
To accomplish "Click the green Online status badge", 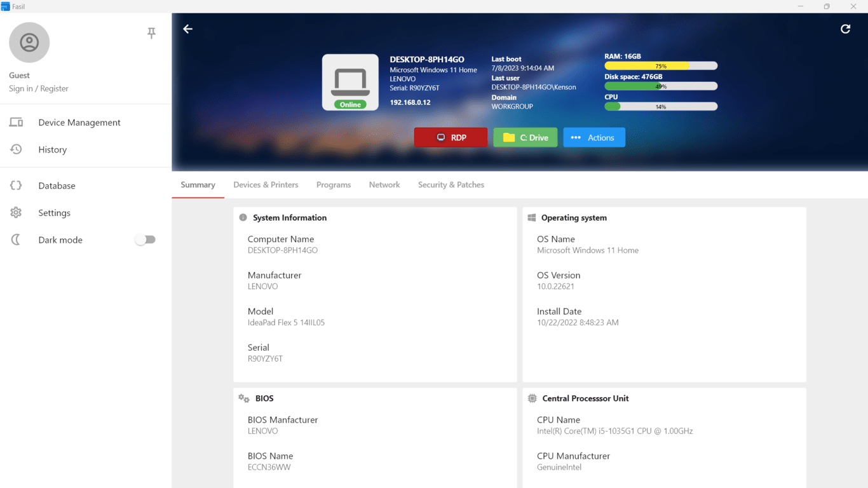I will click(x=350, y=105).
